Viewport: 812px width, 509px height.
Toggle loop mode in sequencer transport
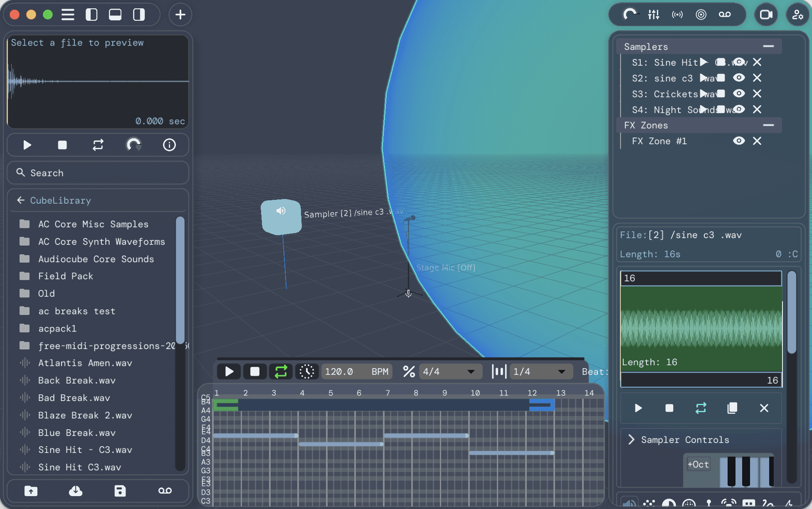click(x=281, y=371)
